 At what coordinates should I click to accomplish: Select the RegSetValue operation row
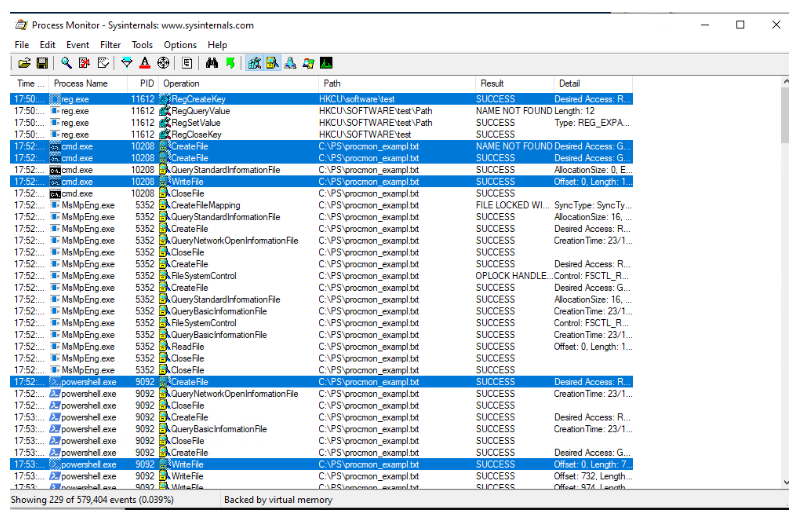(x=321, y=123)
